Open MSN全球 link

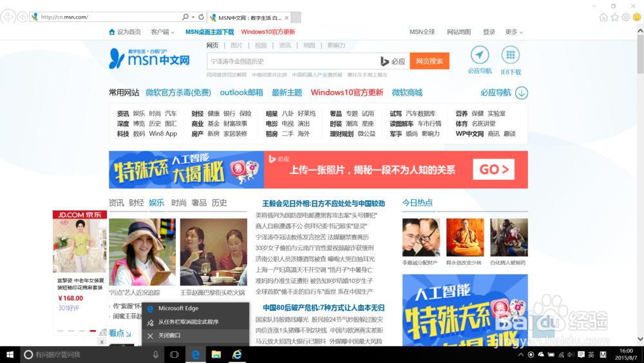422,32
